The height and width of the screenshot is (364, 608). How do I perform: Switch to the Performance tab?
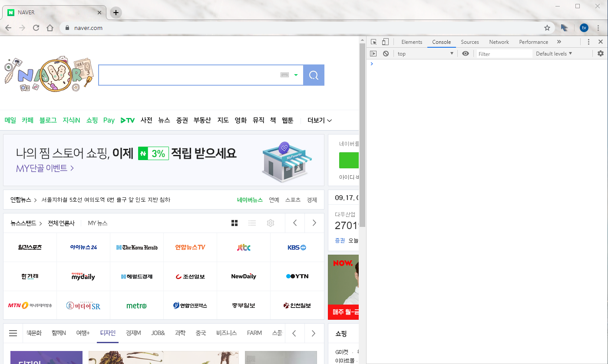click(533, 42)
